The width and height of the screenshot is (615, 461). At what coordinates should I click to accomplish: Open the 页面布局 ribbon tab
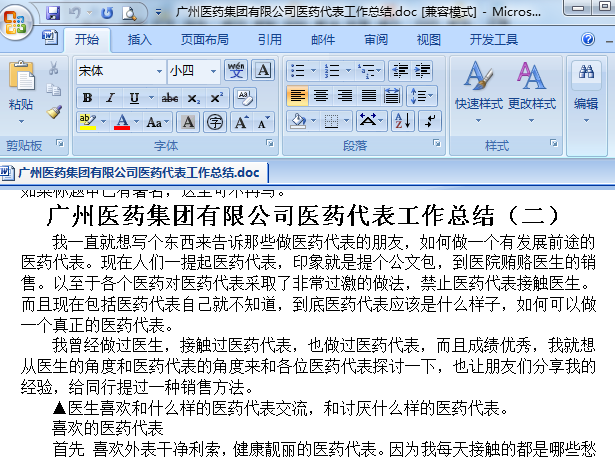(205, 40)
